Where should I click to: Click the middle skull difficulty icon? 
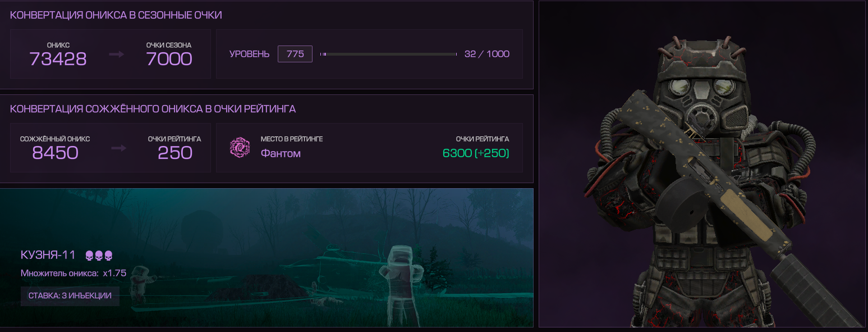pos(99,256)
